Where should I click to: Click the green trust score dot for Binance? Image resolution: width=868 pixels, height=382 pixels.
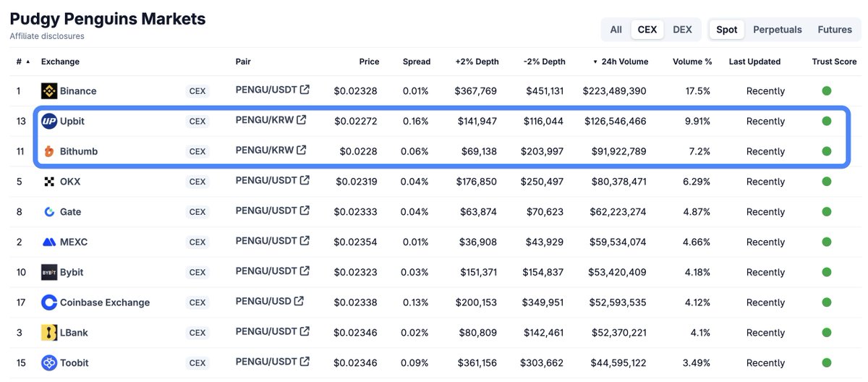pos(826,91)
